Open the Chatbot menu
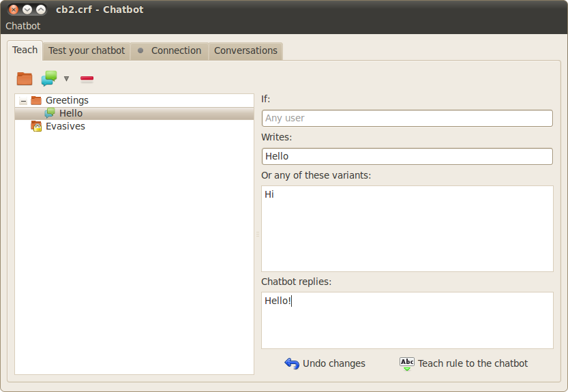 [23, 26]
